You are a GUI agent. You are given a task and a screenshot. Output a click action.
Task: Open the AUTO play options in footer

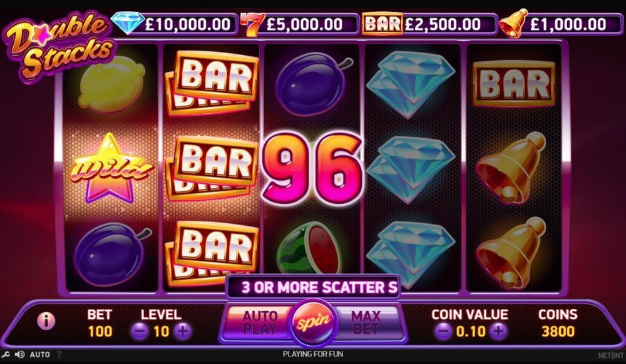(40, 354)
